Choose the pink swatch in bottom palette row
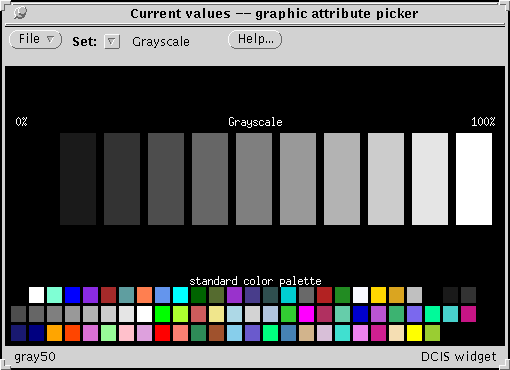 [x=126, y=333]
